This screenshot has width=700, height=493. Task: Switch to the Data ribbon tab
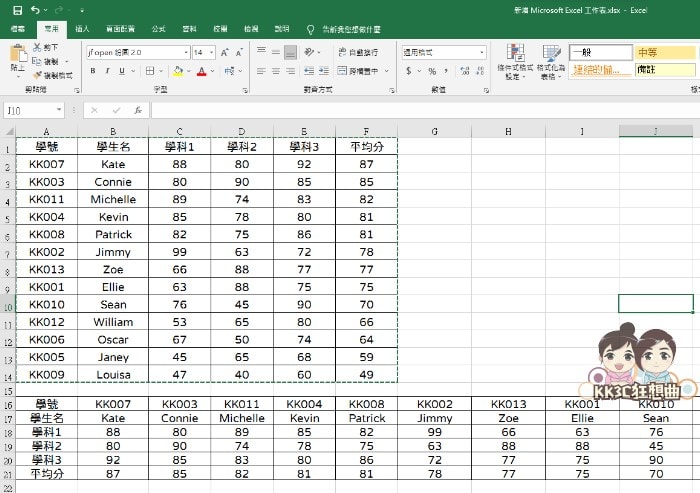coord(189,29)
